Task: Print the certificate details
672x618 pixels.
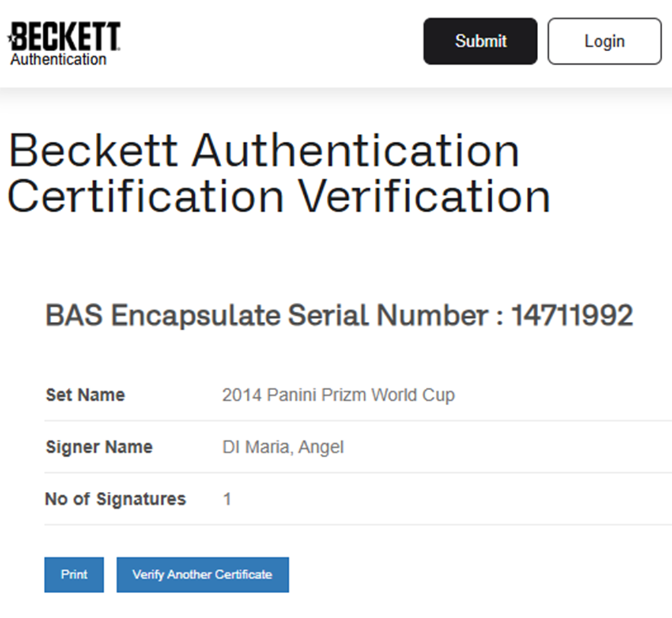Action: (x=74, y=575)
